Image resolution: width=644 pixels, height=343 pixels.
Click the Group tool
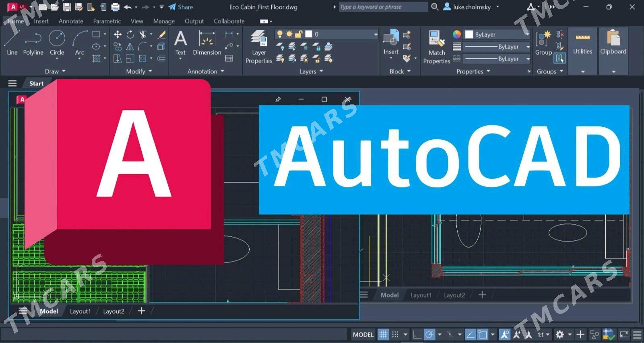(543, 43)
